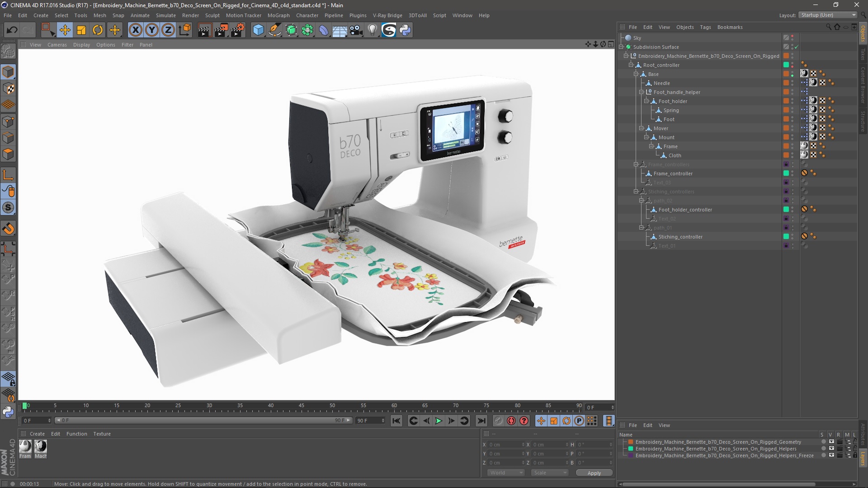Screen dimensions: 868x488
Task: Collapse the Foot_handle_helper tree node
Action: (x=641, y=92)
